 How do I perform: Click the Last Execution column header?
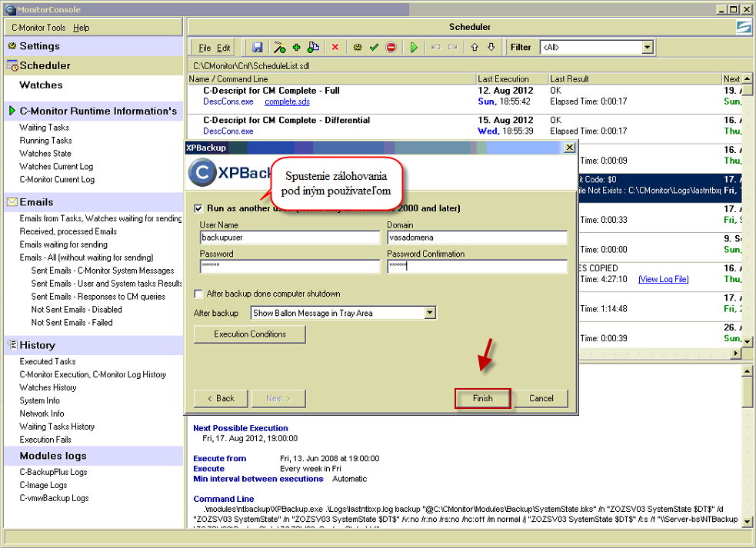tap(512, 79)
